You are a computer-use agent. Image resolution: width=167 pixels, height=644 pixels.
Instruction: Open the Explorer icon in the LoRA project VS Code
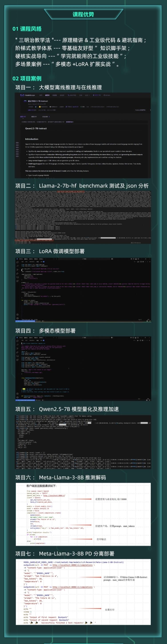tap(18, 262)
